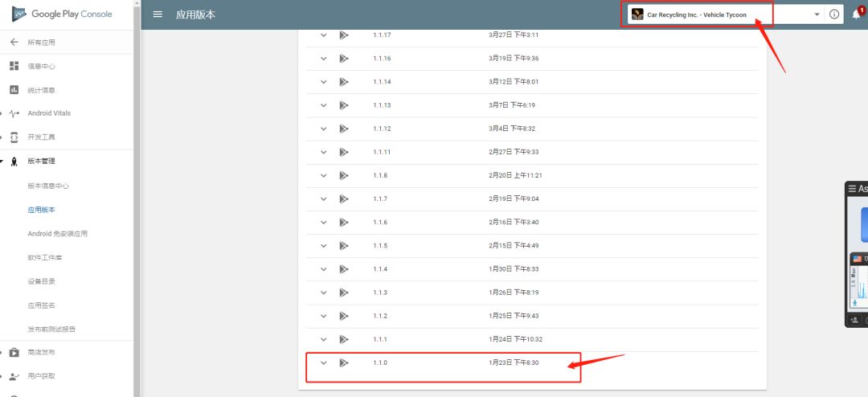Click the Play icon in row 1.1.13
868x397 pixels.
point(344,105)
